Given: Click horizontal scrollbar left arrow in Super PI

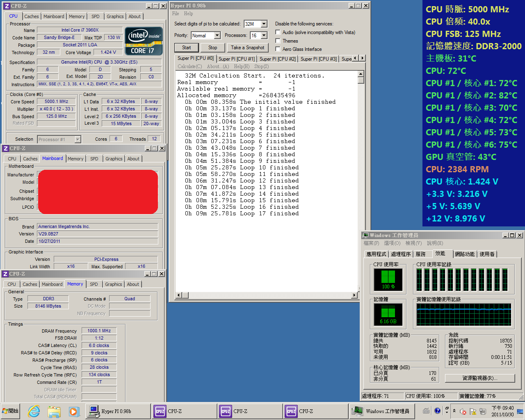Looking at the screenshot, I should click(178, 295).
